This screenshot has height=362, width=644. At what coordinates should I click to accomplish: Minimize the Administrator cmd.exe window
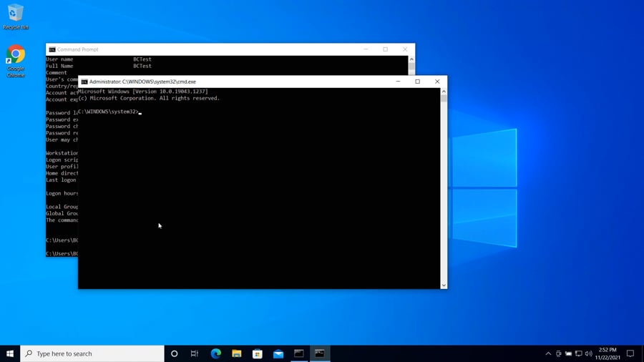398,82
